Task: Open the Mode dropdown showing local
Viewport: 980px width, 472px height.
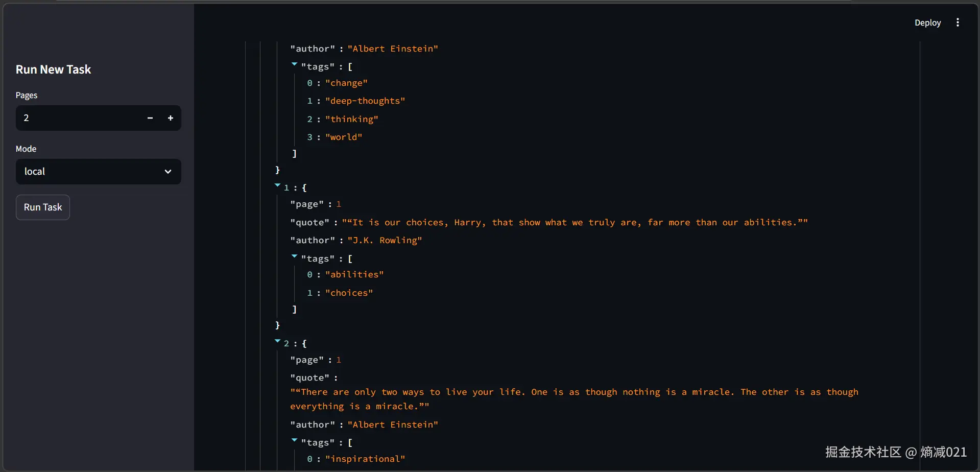Action: pos(92,172)
